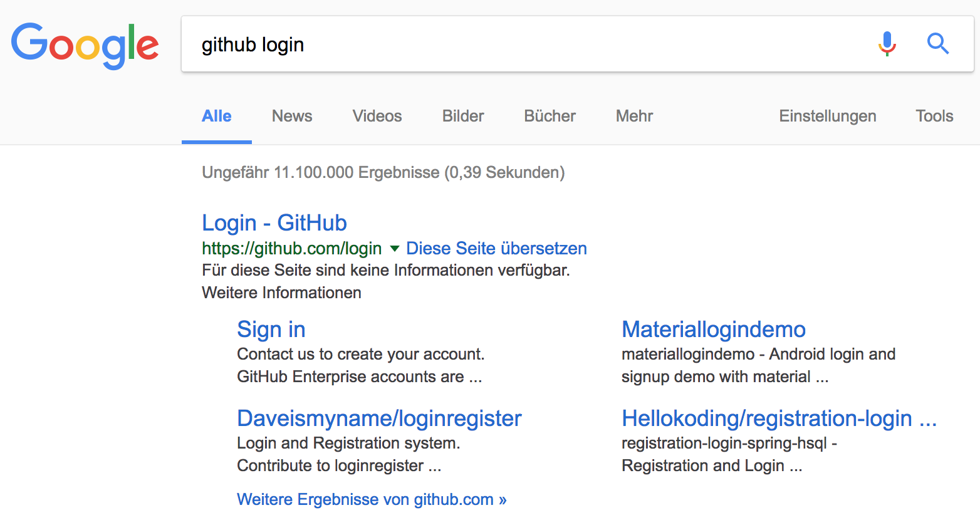Show weitere Ergebnisse von github.com
Screen dimensions: 980x525
coord(372,499)
